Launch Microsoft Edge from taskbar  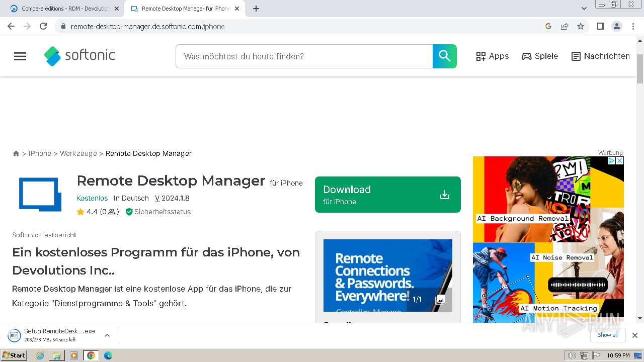point(108,355)
